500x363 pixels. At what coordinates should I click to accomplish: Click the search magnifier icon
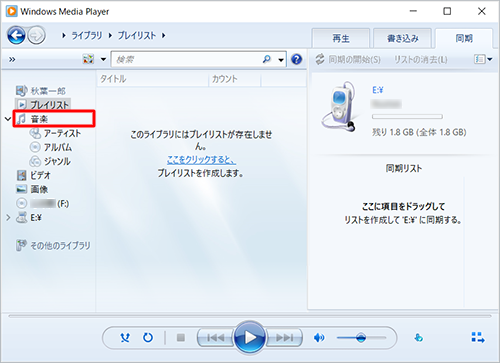(267, 59)
